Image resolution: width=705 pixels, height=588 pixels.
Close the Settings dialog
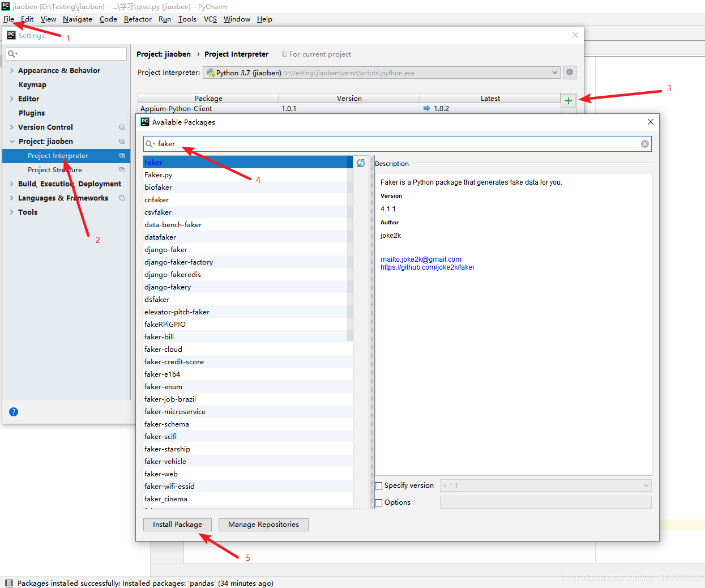point(575,35)
